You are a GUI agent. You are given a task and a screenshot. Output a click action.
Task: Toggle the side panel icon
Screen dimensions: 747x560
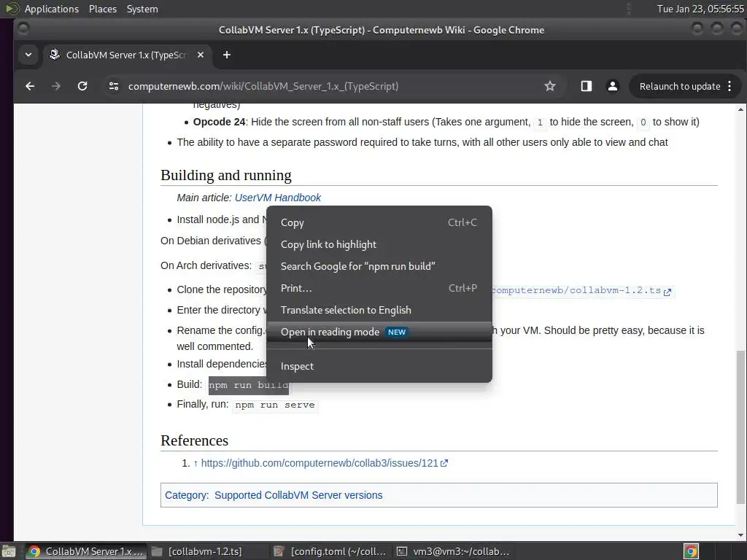pos(586,86)
